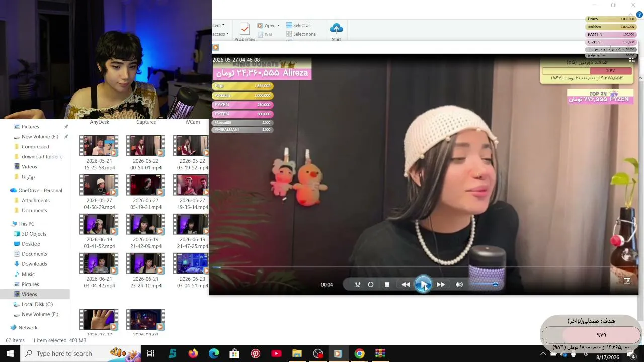The height and width of the screenshot is (362, 644).
Task: Select video 2026-06-21 23-24-10.mp4
Action: 146,270
